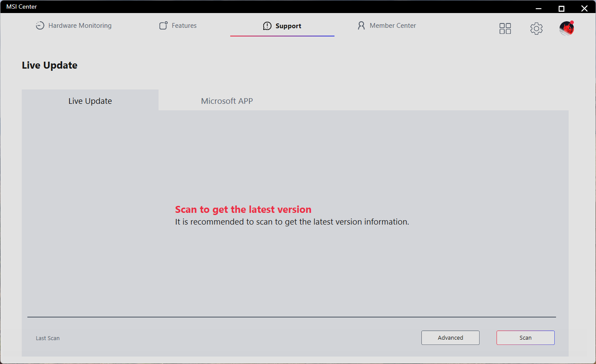The height and width of the screenshot is (364, 596).
Task: Click the gauge icon beside Hardware Monitoring
Action: tap(40, 26)
